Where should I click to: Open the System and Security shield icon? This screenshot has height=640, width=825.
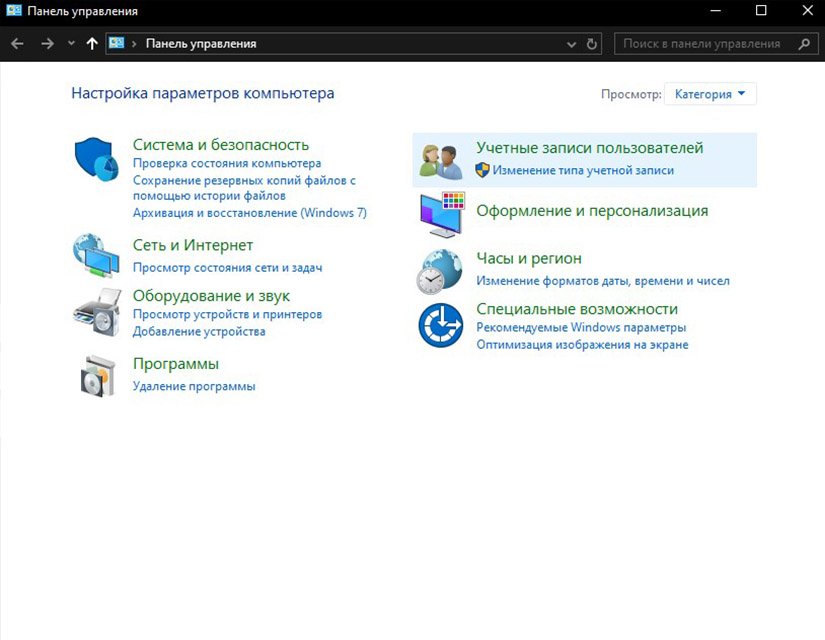(x=96, y=158)
